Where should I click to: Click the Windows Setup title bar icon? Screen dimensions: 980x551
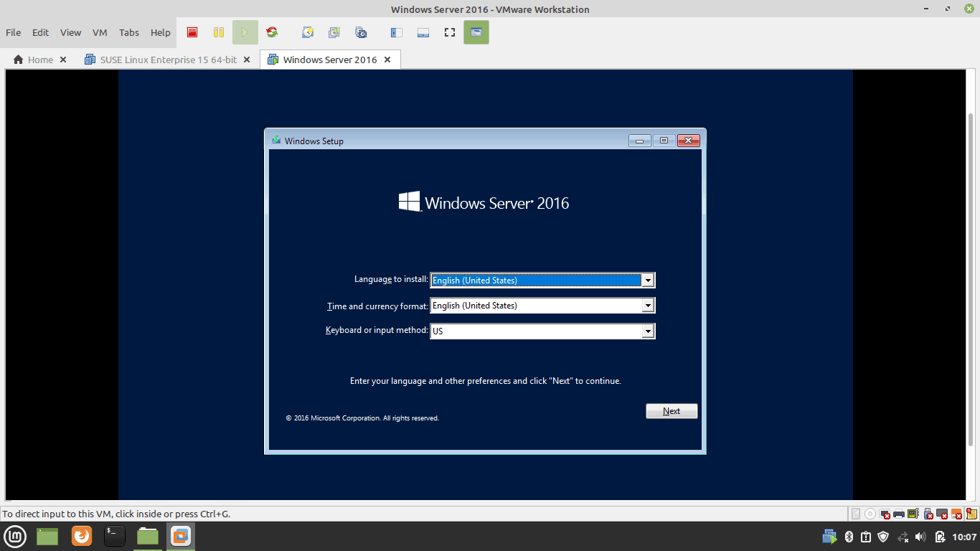coord(276,140)
